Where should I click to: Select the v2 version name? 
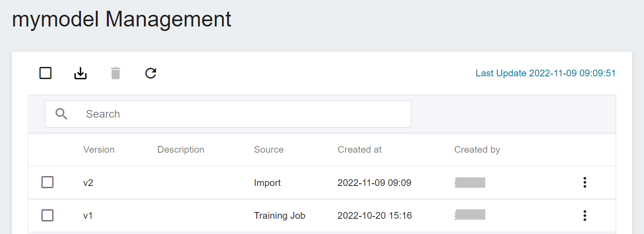[88, 183]
